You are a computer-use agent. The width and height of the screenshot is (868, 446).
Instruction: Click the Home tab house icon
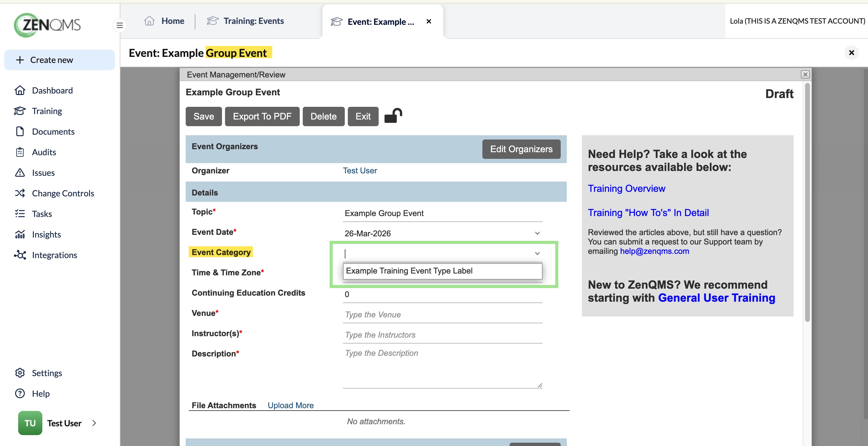pos(149,21)
